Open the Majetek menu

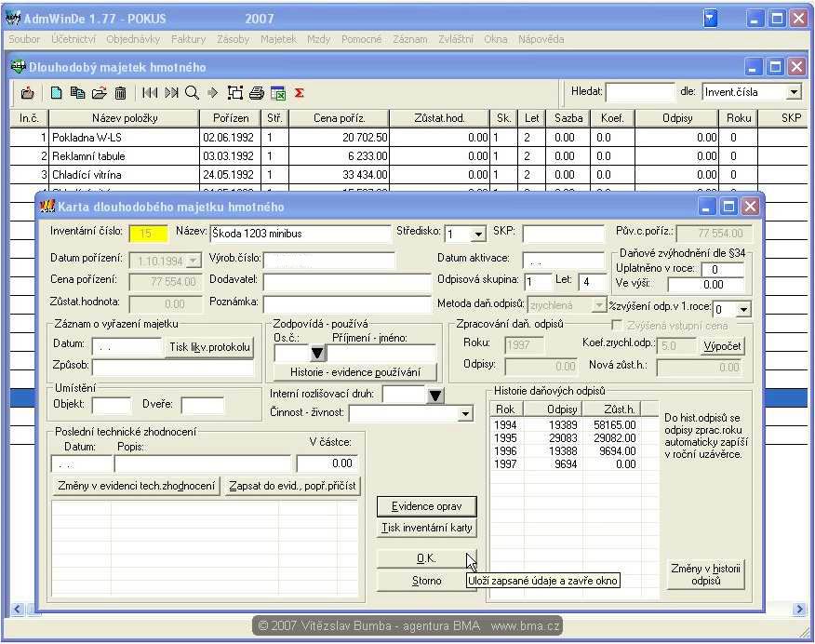(278, 39)
